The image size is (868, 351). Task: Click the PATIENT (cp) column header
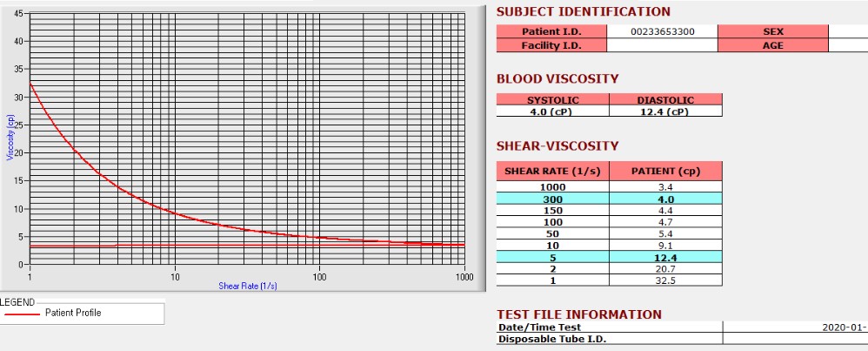point(665,172)
